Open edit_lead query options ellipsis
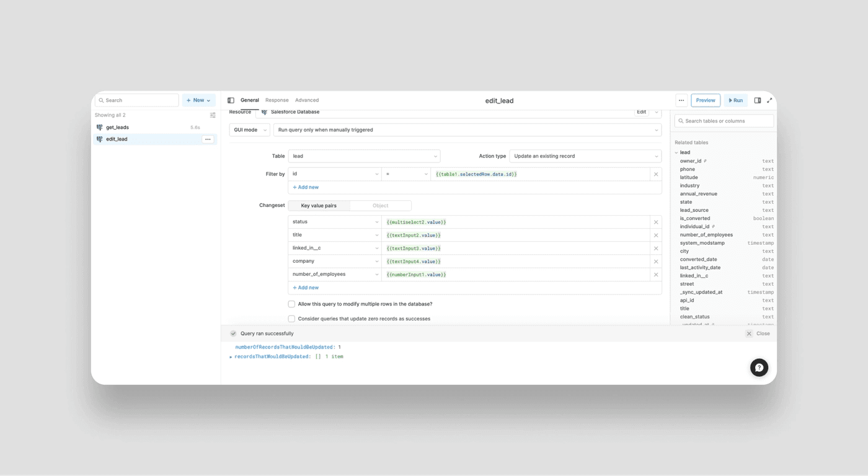This screenshot has width=868, height=476. pyautogui.click(x=208, y=139)
